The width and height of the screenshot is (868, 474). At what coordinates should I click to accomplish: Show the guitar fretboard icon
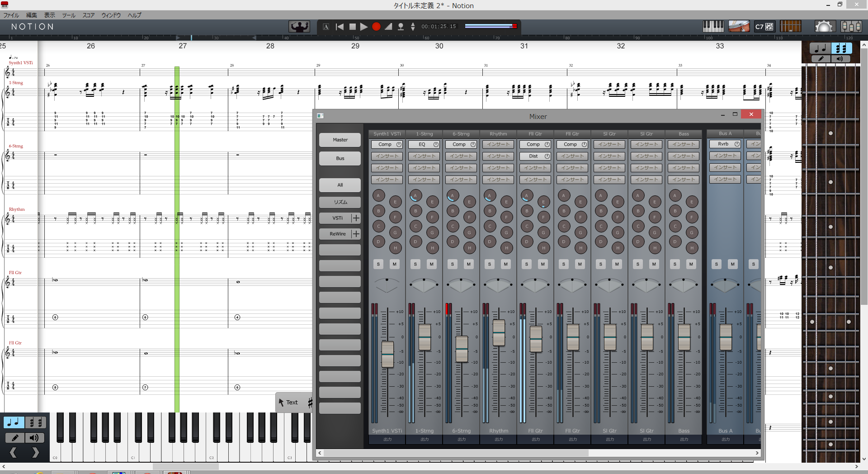[790, 27]
